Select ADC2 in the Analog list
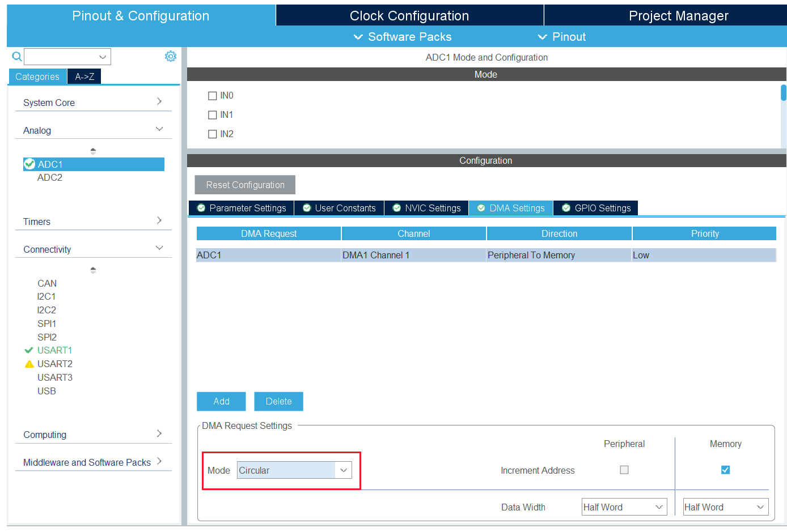Viewport: 787px width, 532px height. pos(50,177)
